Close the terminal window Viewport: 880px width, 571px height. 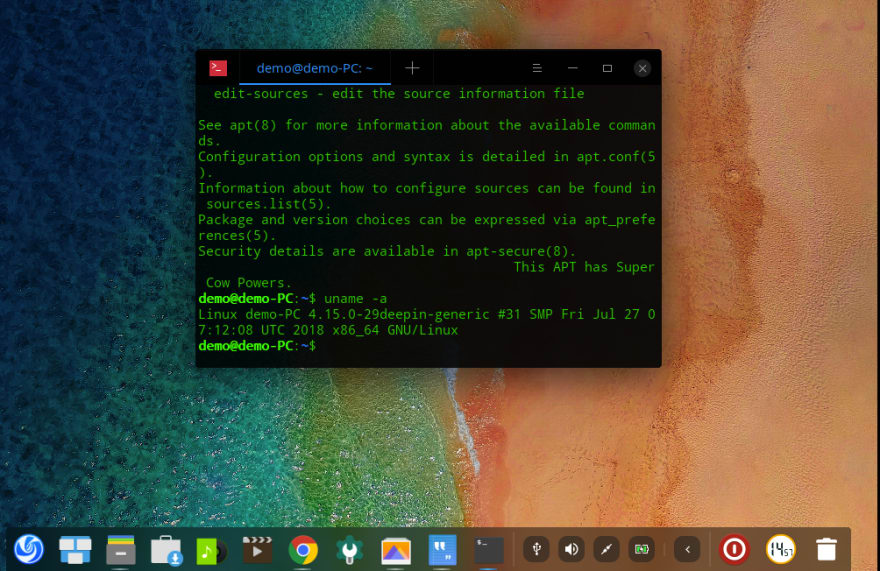tap(642, 68)
